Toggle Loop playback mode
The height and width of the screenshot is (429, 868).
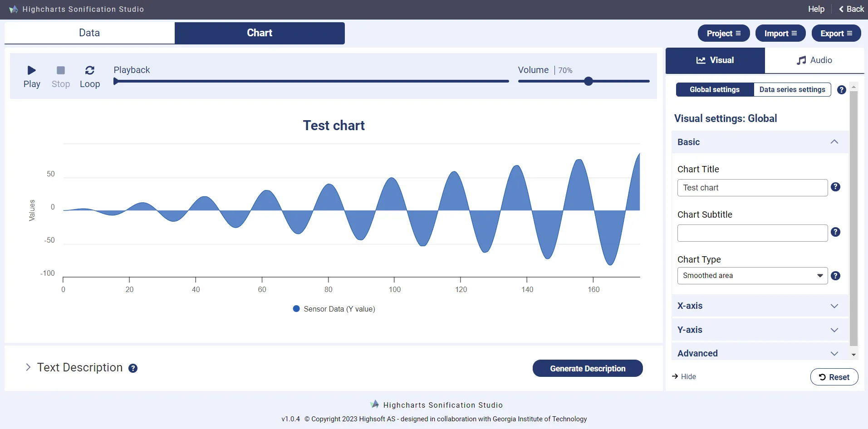(x=90, y=77)
